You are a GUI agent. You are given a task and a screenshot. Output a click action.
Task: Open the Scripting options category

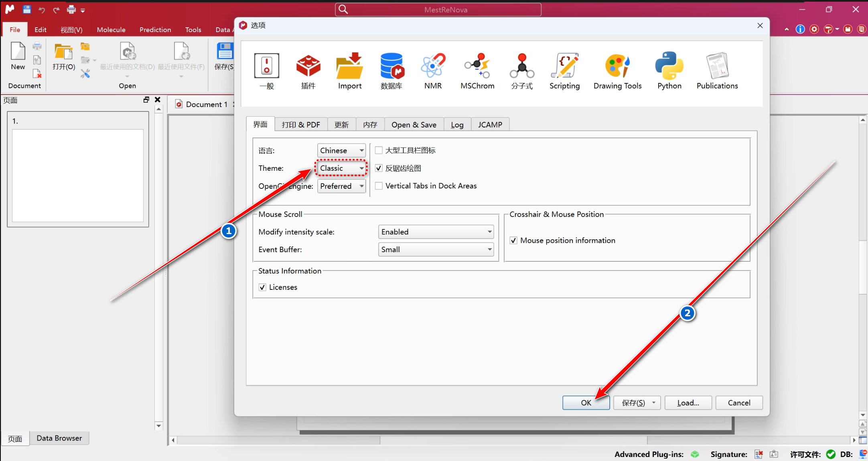[x=564, y=71]
